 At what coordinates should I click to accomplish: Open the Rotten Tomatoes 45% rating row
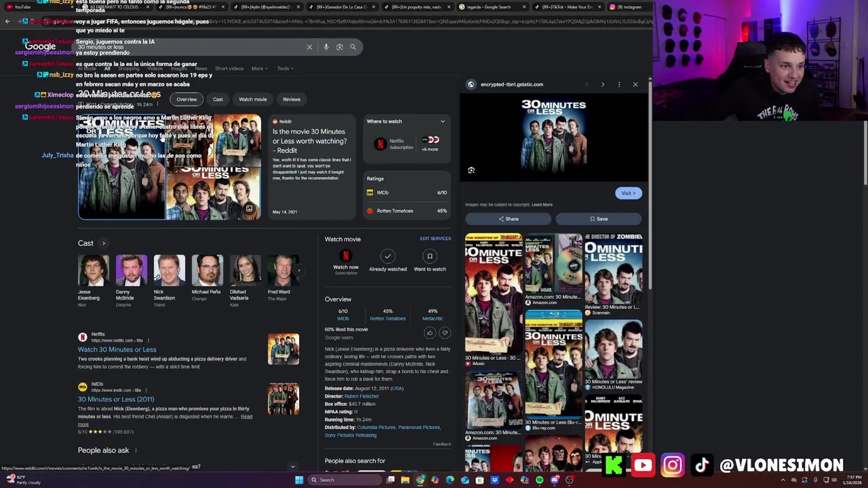(407, 211)
